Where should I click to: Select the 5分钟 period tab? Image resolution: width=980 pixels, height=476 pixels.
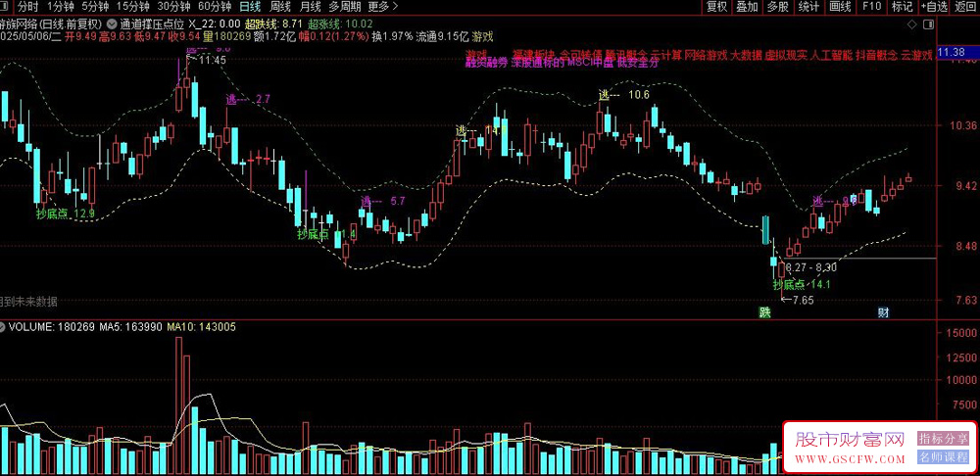95,7
